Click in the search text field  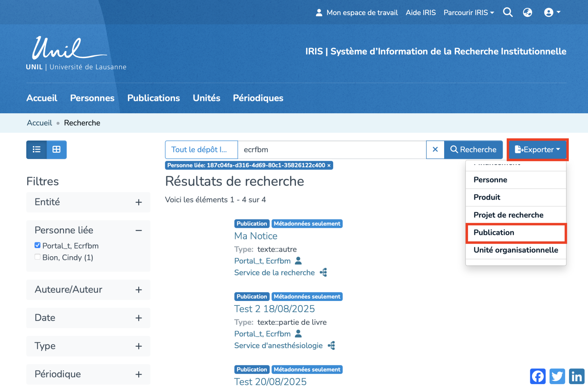pos(331,150)
